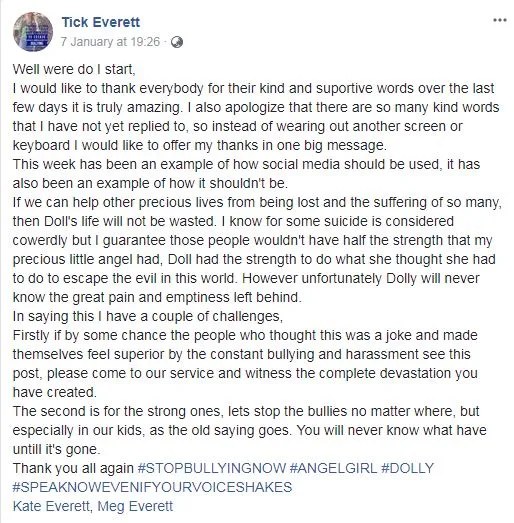View tagged person Meg Everett

click(135, 506)
